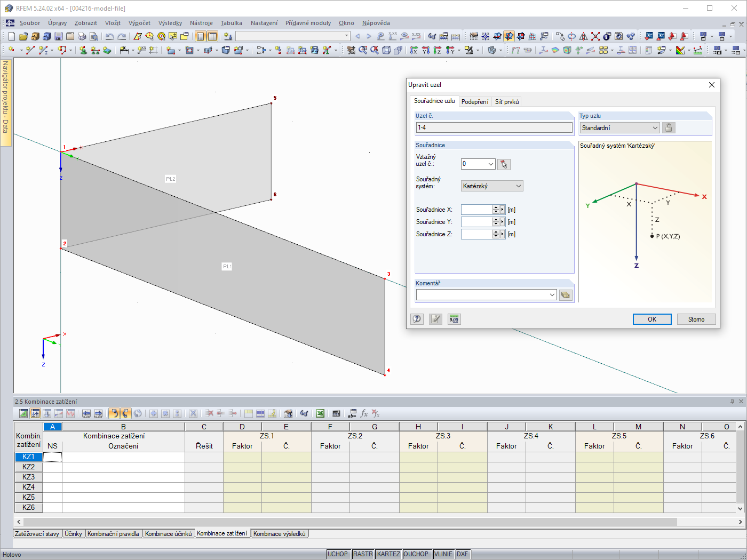Click the comment library icon beside Komentář
Image resolution: width=747 pixels, height=560 pixels.
pyautogui.click(x=566, y=295)
